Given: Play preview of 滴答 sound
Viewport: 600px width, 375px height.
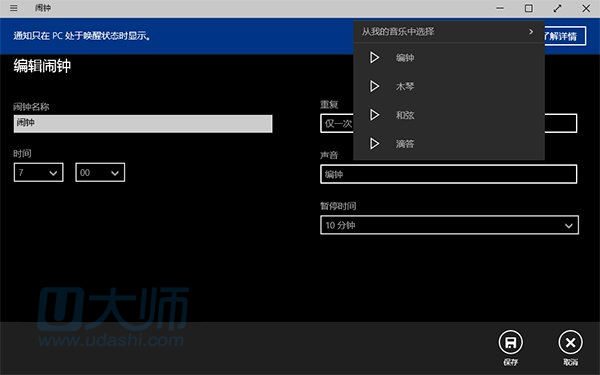Looking at the screenshot, I should [x=374, y=144].
